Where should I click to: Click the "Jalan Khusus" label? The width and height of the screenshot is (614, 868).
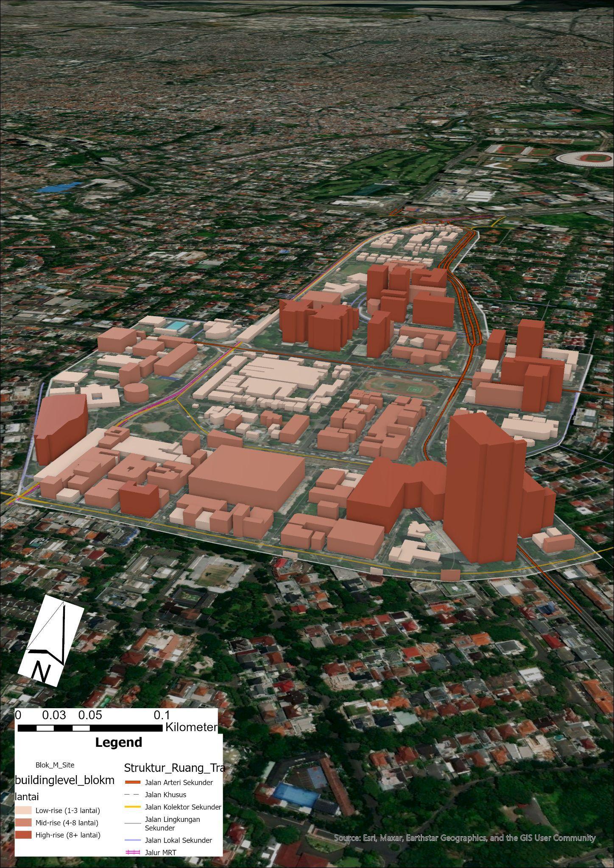165,795
